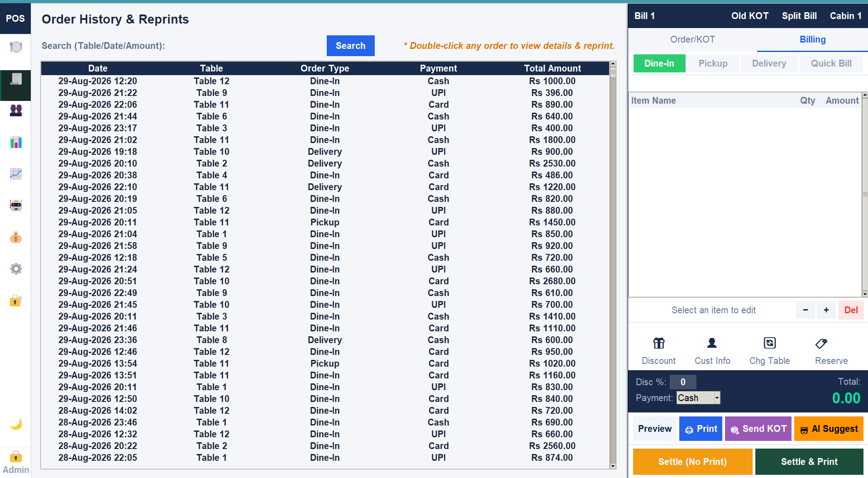Screen dimensions: 868x478
Task: Click the AI Suggest button
Action: [829, 429]
